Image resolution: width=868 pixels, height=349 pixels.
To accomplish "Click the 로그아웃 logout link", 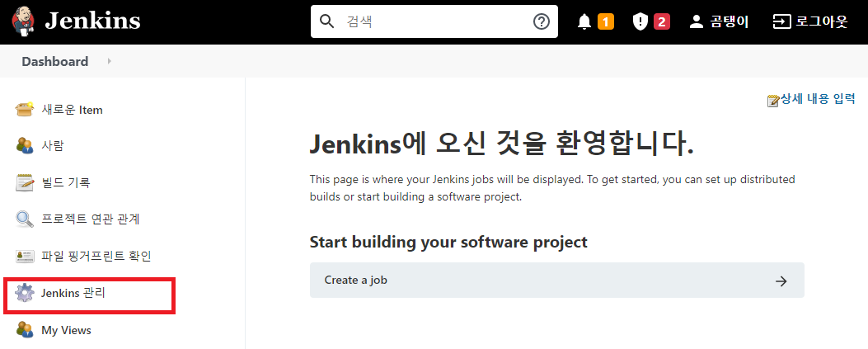I will coord(822,22).
